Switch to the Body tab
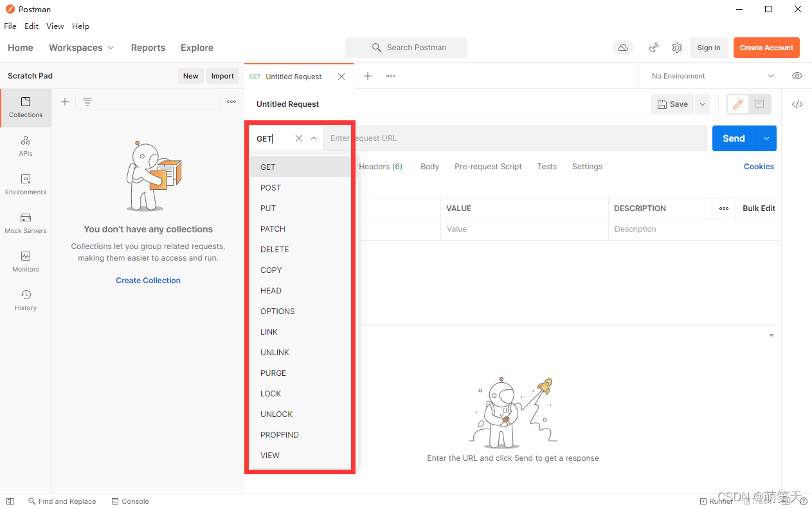Image resolution: width=812 pixels, height=509 pixels. click(429, 167)
